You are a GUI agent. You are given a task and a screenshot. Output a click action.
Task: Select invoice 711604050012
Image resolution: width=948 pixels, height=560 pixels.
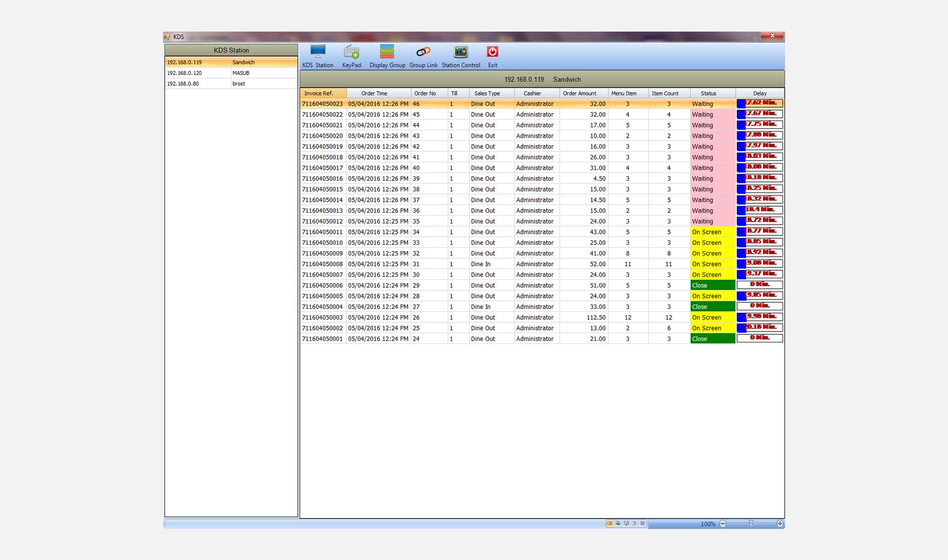tap(322, 222)
